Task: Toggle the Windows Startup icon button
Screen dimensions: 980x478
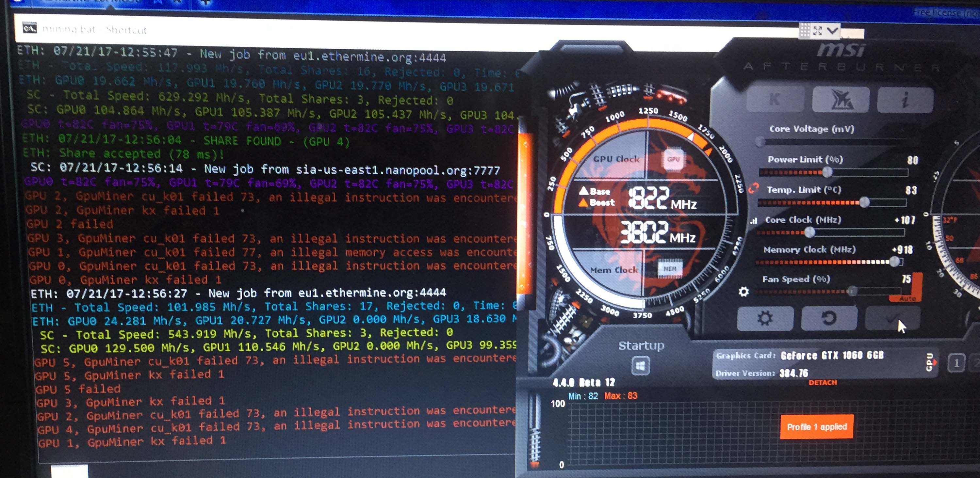Action: [641, 366]
